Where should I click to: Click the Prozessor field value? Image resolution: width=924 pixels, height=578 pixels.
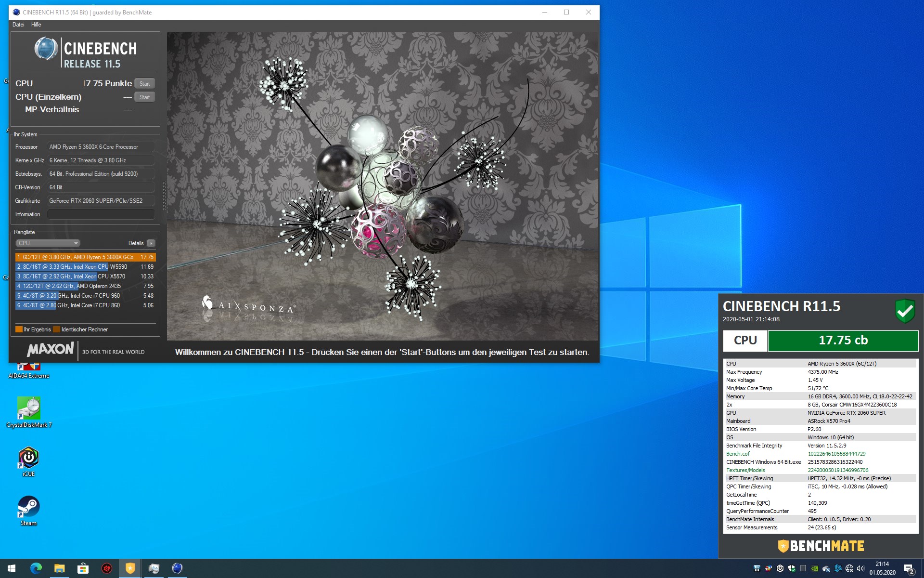click(x=101, y=147)
